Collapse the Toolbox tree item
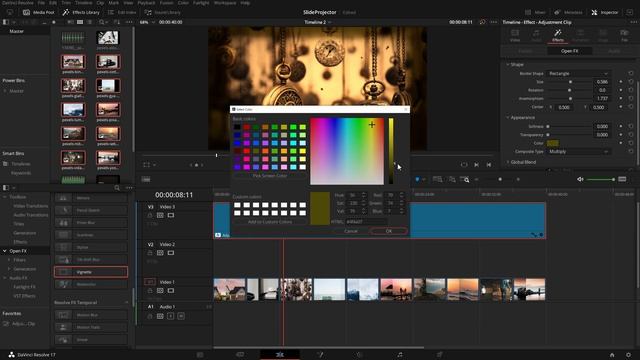 click(4, 197)
